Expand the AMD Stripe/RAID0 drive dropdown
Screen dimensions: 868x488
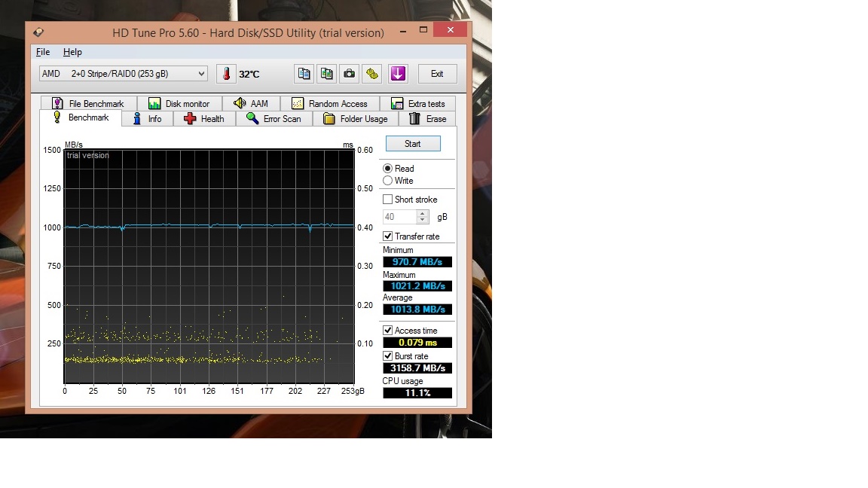click(x=124, y=74)
